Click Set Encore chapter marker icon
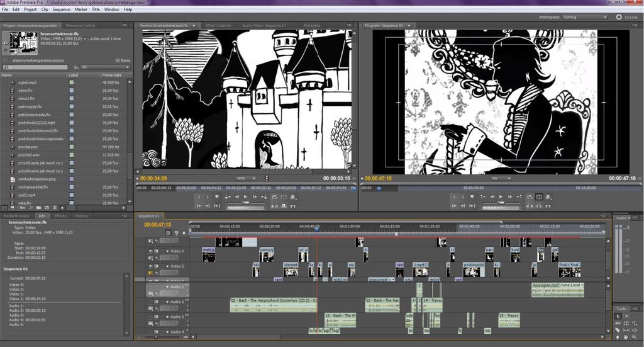This screenshot has height=347, width=644. [177, 233]
